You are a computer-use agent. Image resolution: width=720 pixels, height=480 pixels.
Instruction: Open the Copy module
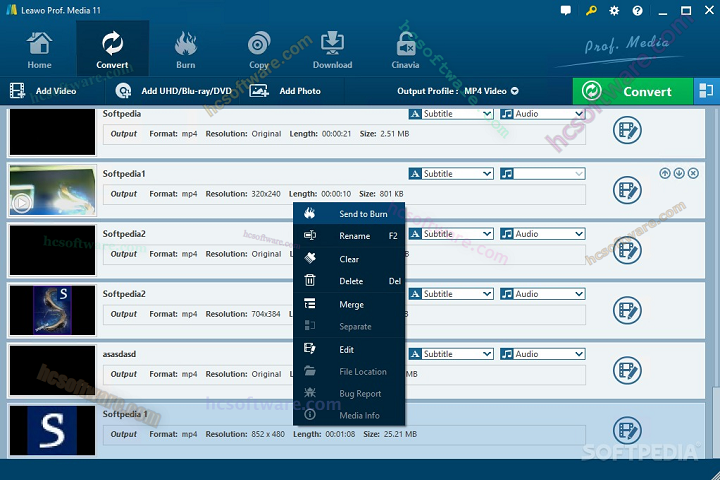coord(259,50)
